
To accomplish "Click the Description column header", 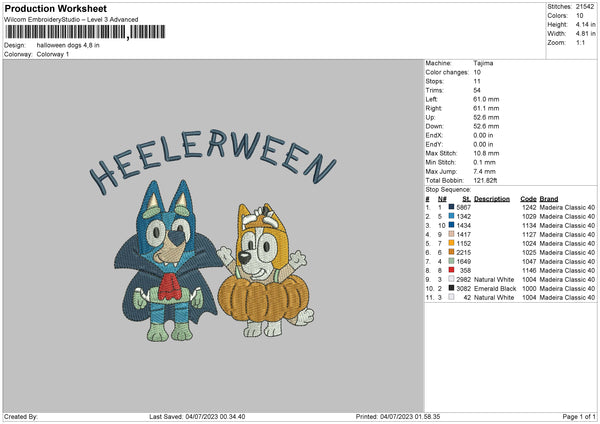I will coord(492,199).
